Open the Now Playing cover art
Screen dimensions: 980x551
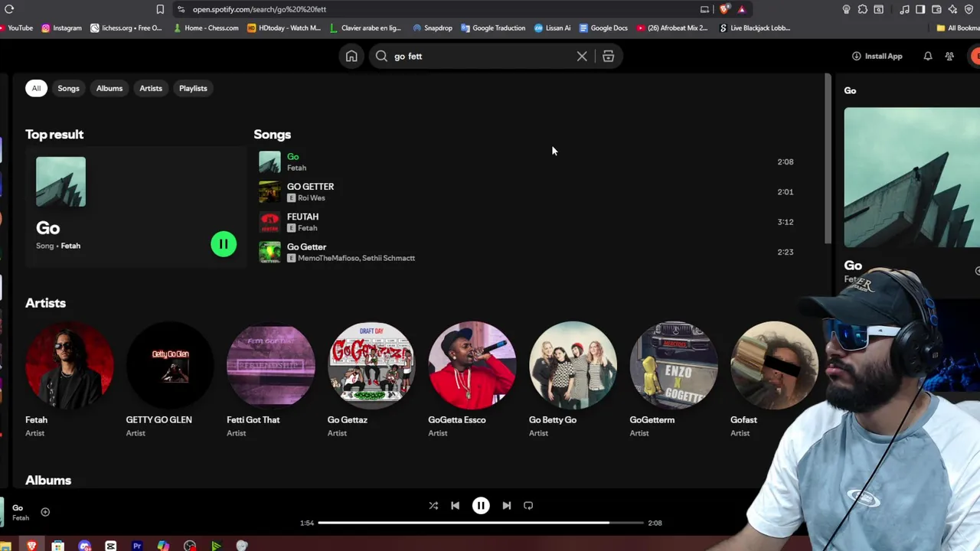pos(912,178)
